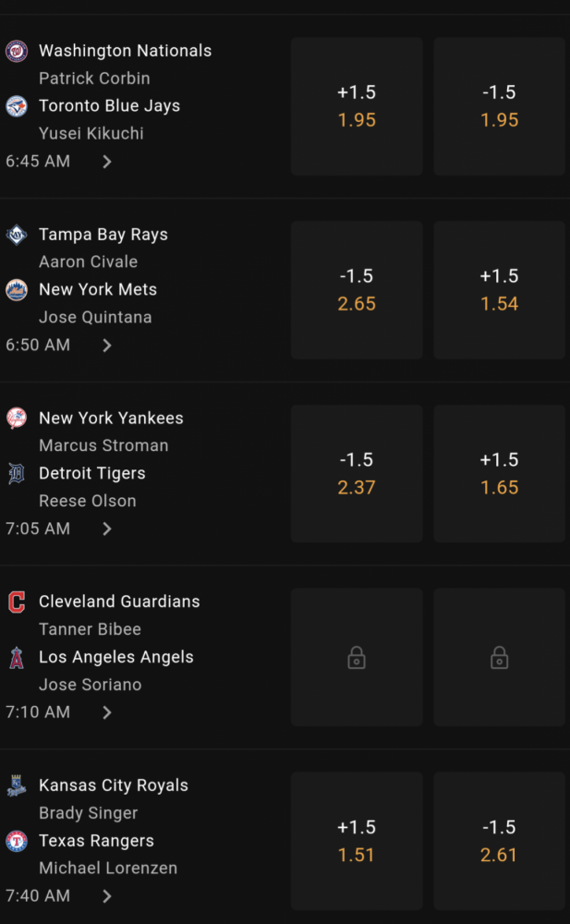This screenshot has width=570, height=924.
Task: Click the Tampa Bay Rays logo
Action: tap(17, 235)
